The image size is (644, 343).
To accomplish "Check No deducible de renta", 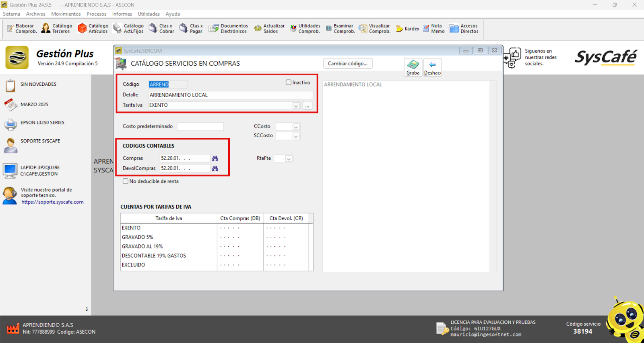I will coord(126,181).
